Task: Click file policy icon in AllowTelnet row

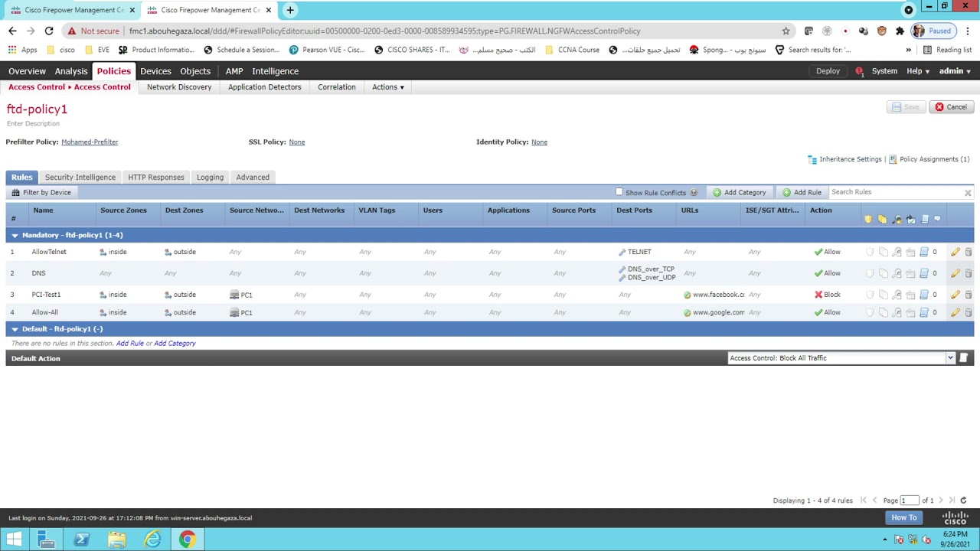Action: point(884,252)
